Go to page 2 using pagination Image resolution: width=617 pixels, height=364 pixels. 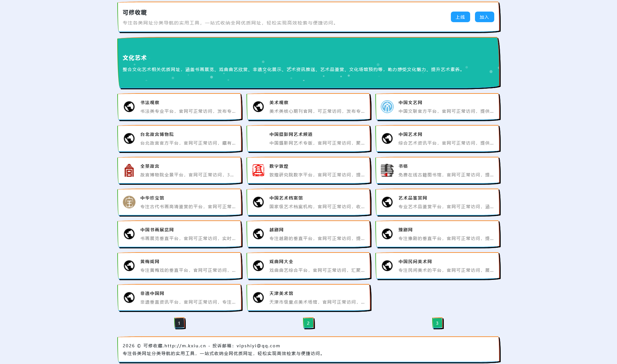[308, 323]
